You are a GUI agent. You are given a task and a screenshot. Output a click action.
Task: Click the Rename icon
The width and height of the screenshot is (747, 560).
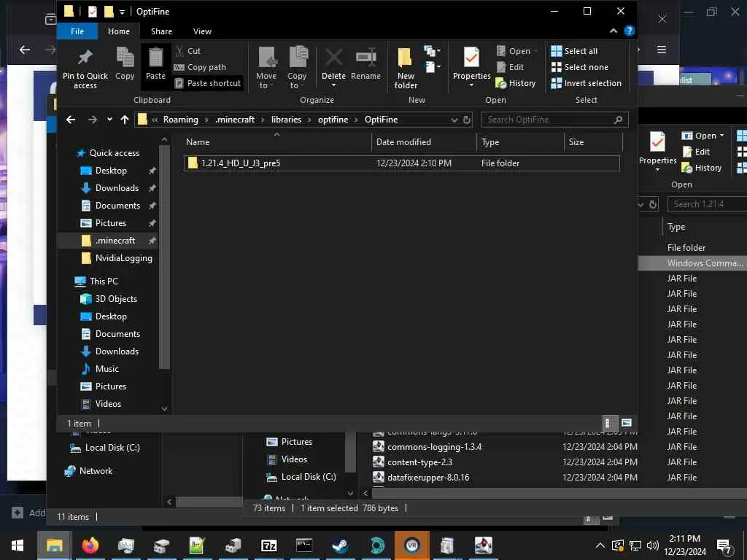(366, 58)
